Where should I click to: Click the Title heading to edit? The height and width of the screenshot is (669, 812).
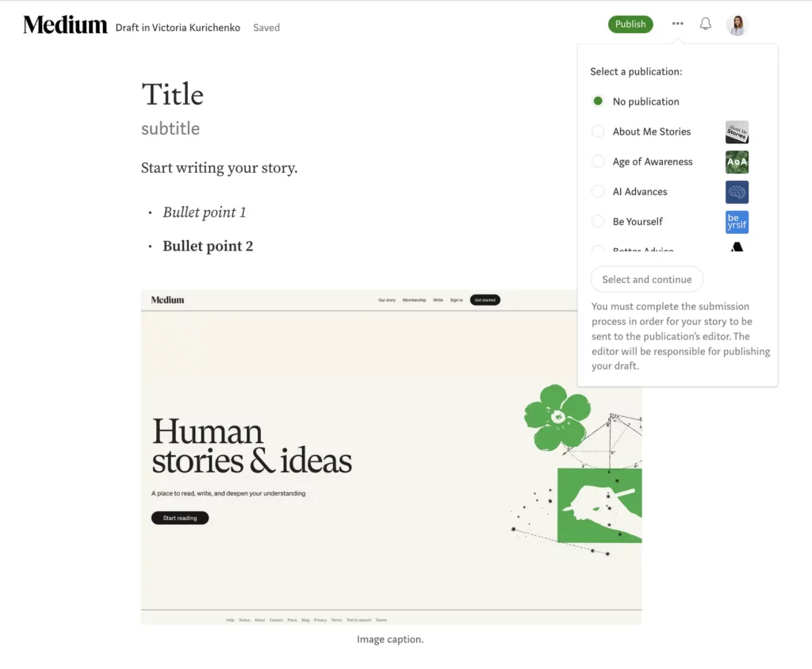(x=173, y=95)
